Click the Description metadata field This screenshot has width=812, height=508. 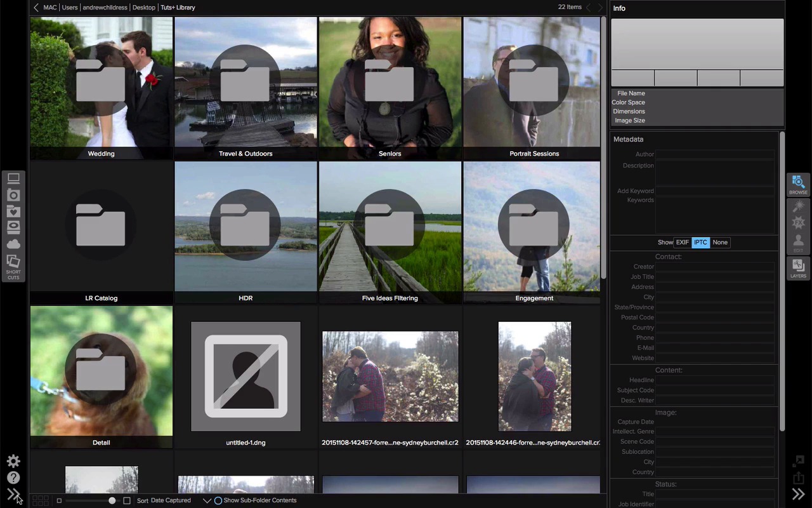coord(715,173)
